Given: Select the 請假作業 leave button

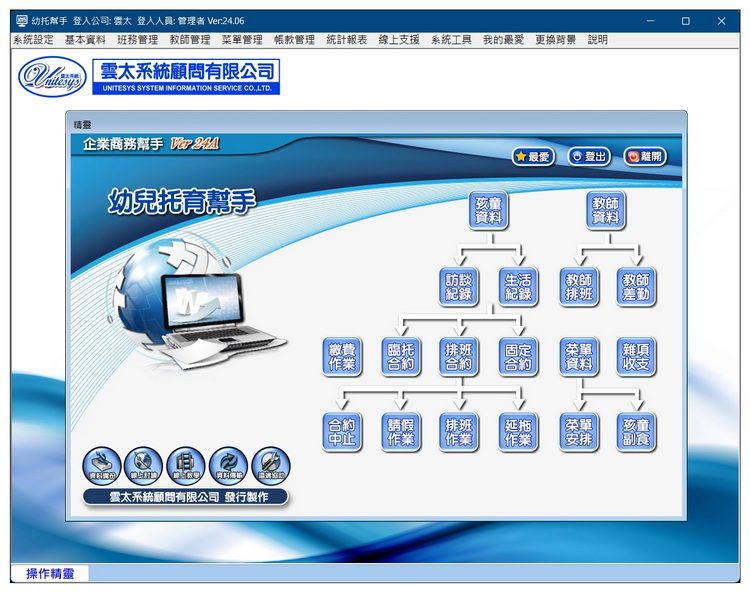Looking at the screenshot, I should pos(401,432).
